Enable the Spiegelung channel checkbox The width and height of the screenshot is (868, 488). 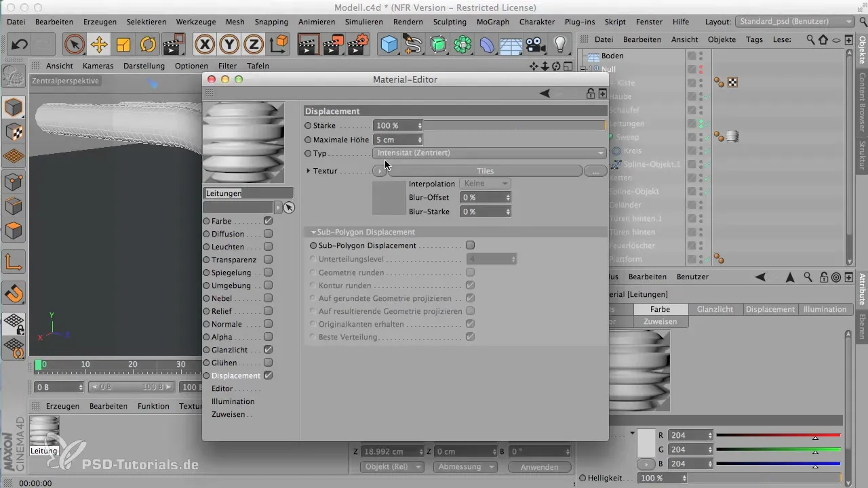click(x=269, y=272)
